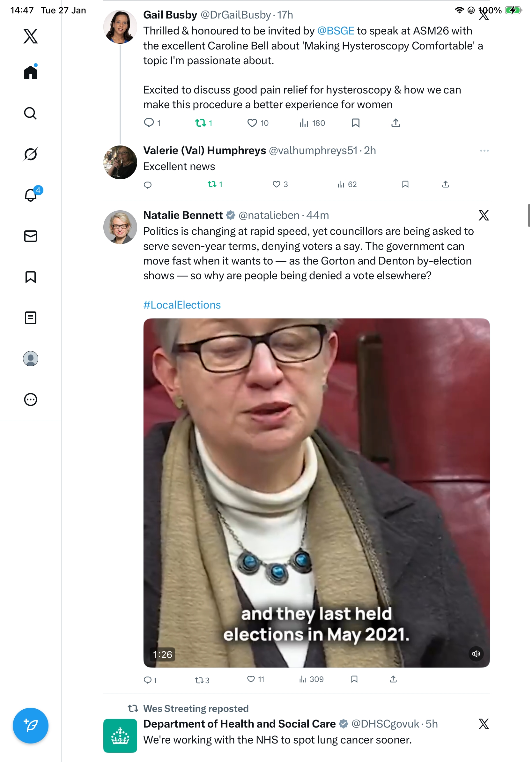
Task: Open repost menu on Natalie Bennett's post
Action: tap(199, 680)
